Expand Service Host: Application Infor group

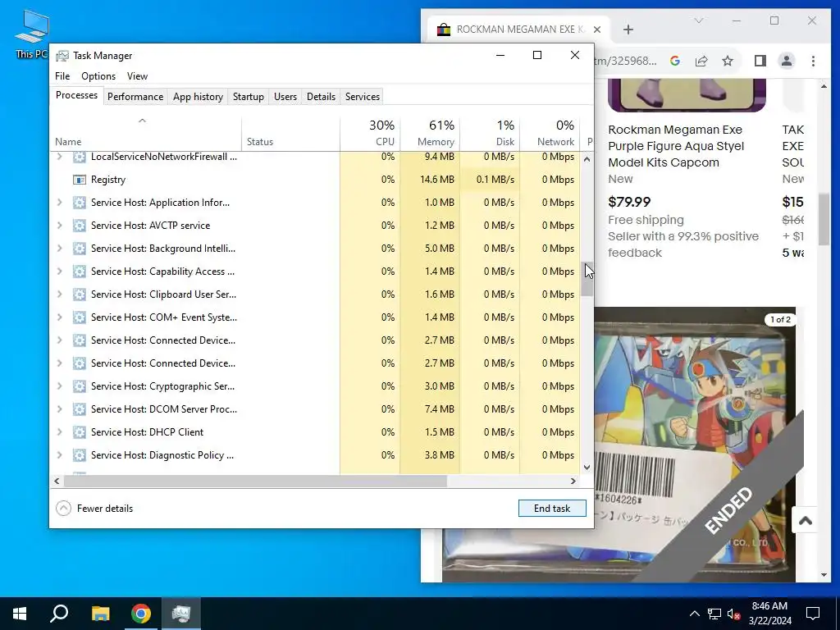pos(59,203)
